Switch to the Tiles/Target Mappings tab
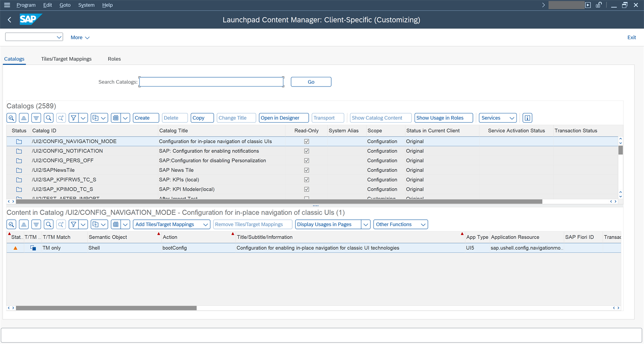The height and width of the screenshot is (344, 644). pyautogui.click(x=66, y=59)
